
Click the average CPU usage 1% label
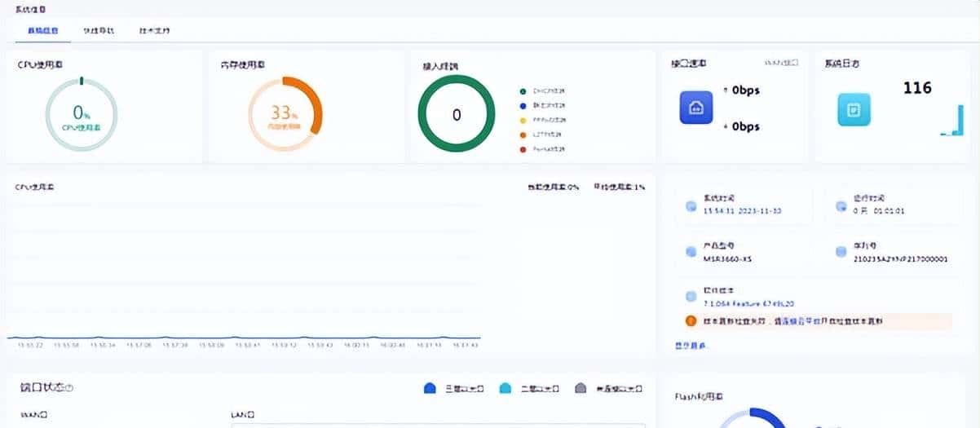[x=619, y=187]
